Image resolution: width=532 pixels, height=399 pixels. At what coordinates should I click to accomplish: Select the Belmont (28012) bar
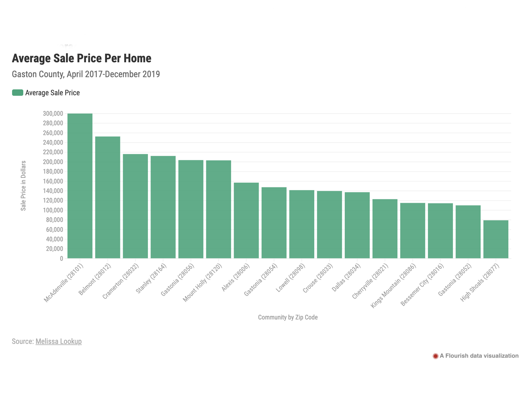click(108, 198)
